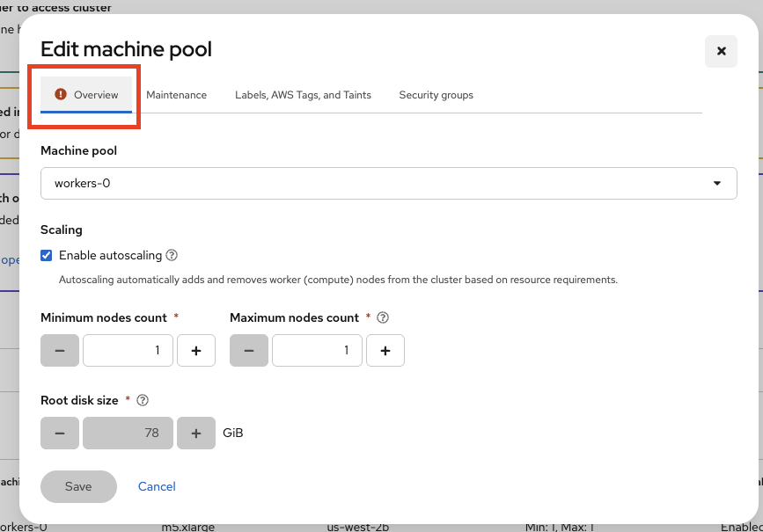Open the Machine pool dropdown
The height and width of the screenshot is (532, 763).
tap(388, 184)
